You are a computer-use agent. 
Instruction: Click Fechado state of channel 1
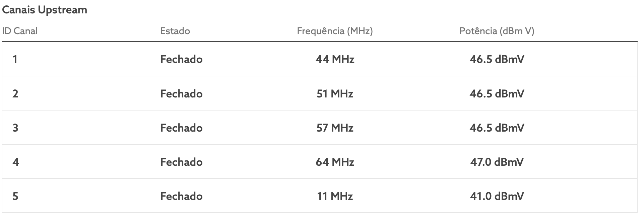tap(181, 59)
